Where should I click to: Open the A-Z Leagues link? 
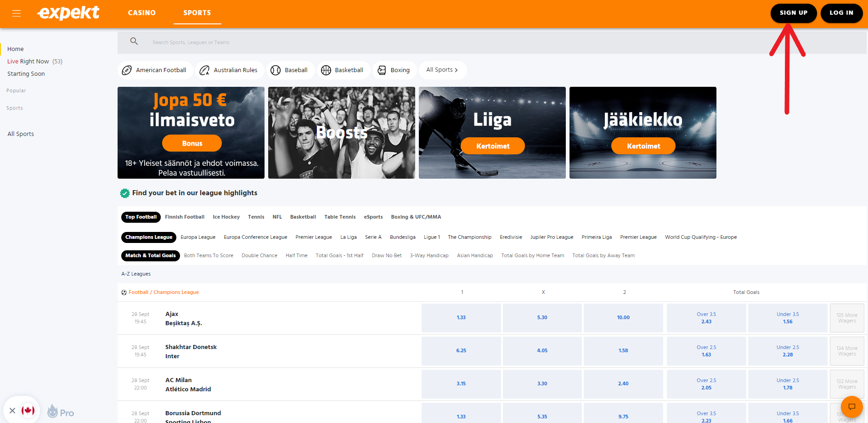pos(136,274)
